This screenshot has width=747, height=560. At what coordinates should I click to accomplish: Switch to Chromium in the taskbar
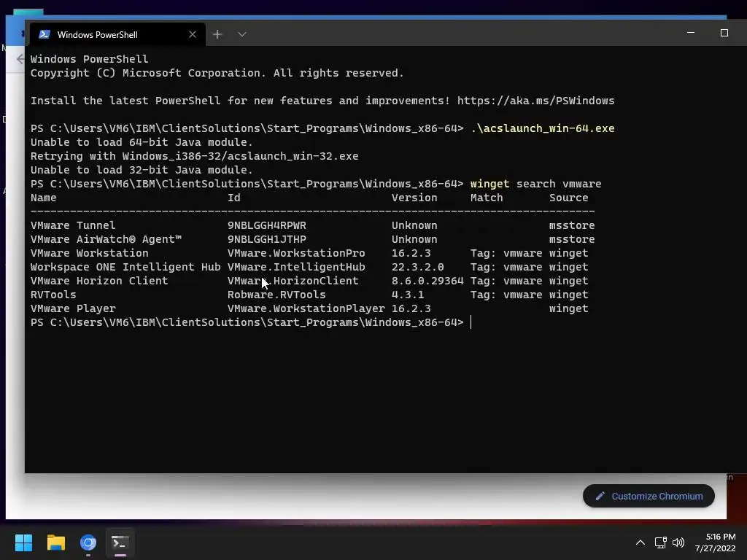88,542
